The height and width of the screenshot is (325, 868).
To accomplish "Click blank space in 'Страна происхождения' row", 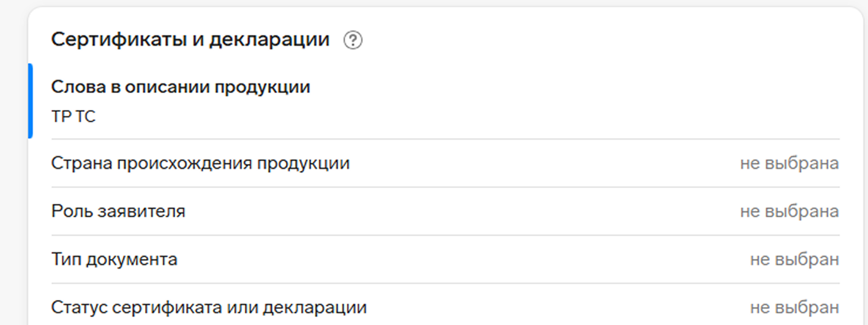I will [x=545, y=163].
